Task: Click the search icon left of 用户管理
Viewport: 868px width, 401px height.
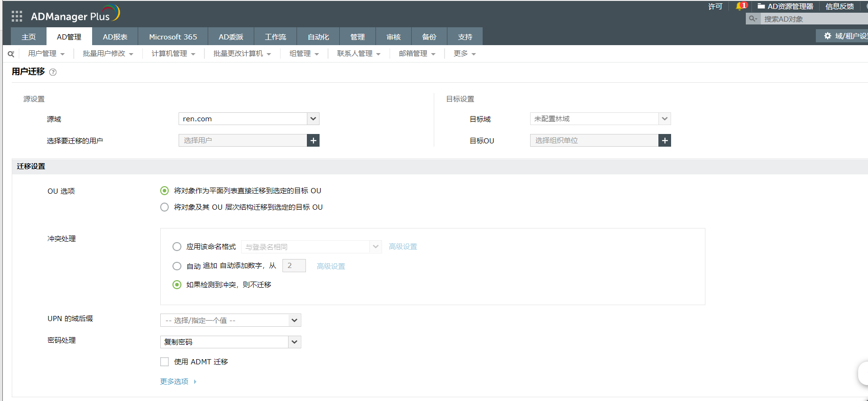Action: coord(11,54)
